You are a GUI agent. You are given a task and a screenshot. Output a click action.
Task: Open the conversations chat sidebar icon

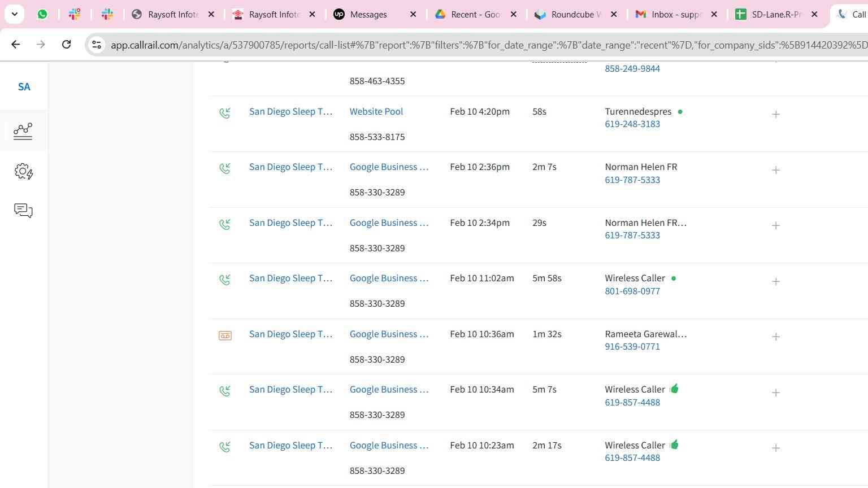(23, 211)
